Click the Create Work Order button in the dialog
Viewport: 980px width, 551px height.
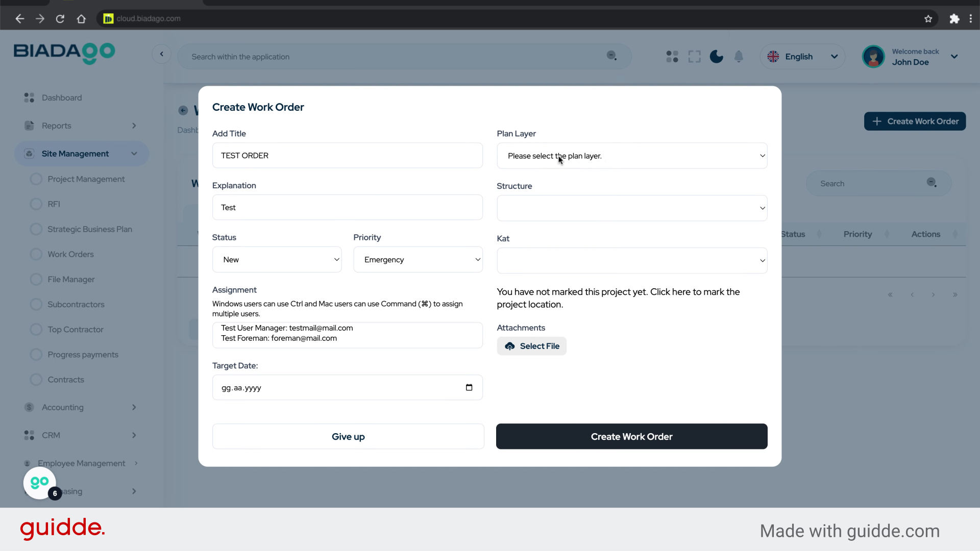click(631, 436)
